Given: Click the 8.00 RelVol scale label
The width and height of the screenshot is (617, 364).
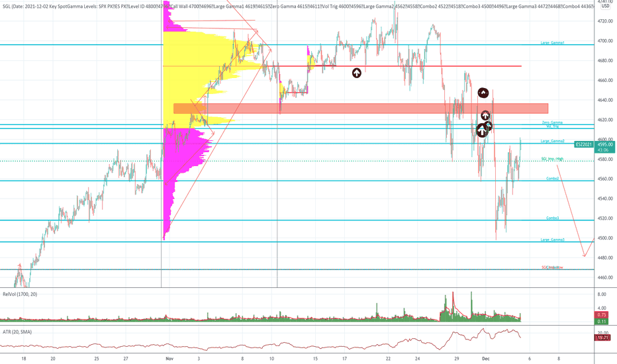Looking at the screenshot, I should pyautogui.click(x=602, y=295).
